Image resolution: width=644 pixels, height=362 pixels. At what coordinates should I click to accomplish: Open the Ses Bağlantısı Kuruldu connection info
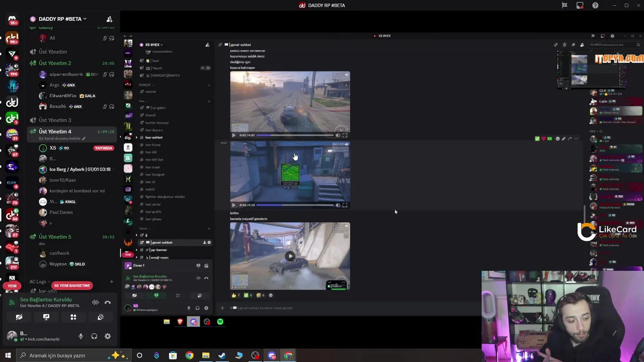coord(46,300)
